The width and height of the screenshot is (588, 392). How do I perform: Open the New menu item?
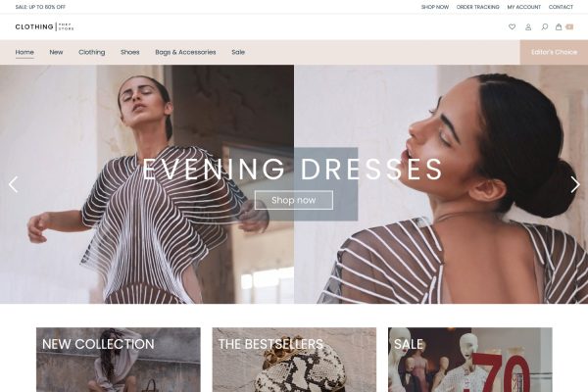[x=56, y=52]
